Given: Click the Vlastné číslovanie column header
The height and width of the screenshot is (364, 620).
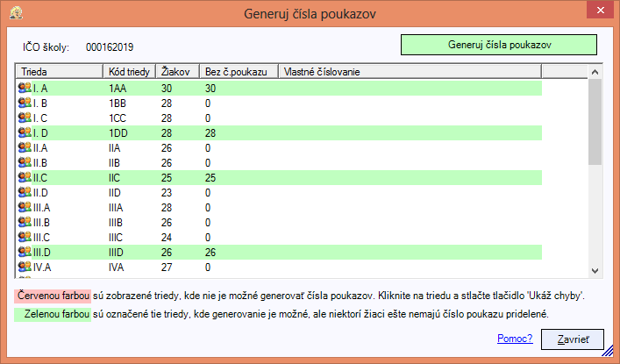Looking at the screenshot, I should 410,72.
